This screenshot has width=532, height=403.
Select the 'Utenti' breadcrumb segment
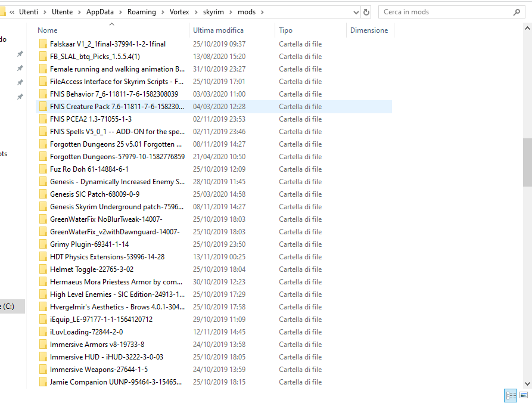29,12
